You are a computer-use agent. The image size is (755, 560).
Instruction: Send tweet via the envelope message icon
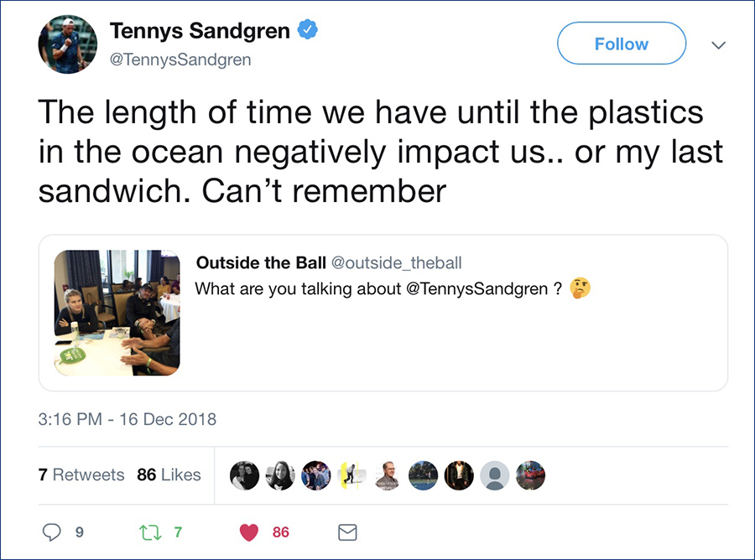[x=347, y=532]
